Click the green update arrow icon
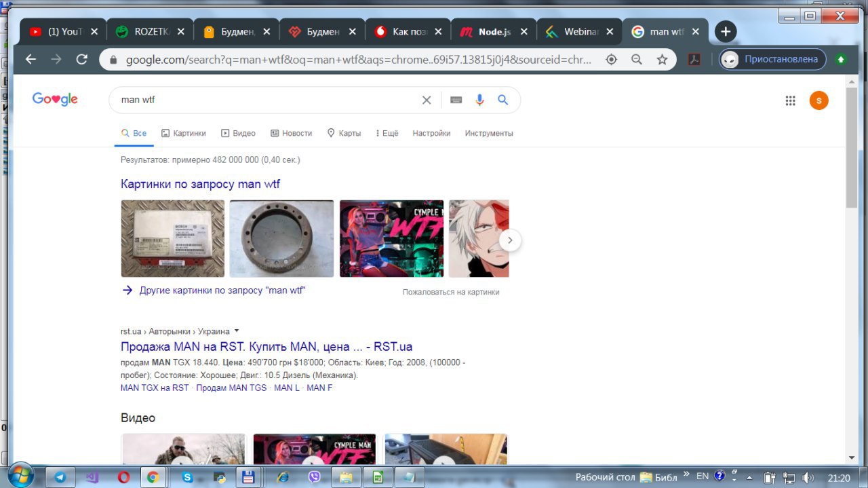The width and height of the screenshot is (868, 488). point(841,59)
